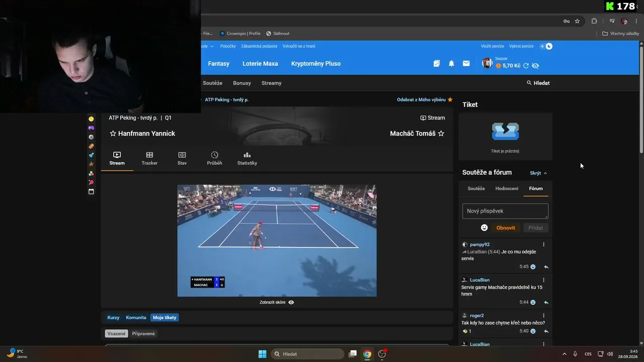Reply to LucaBian's 5:44 forum post
This screenshot has width=644, height=362.
(x=546, y=303)
